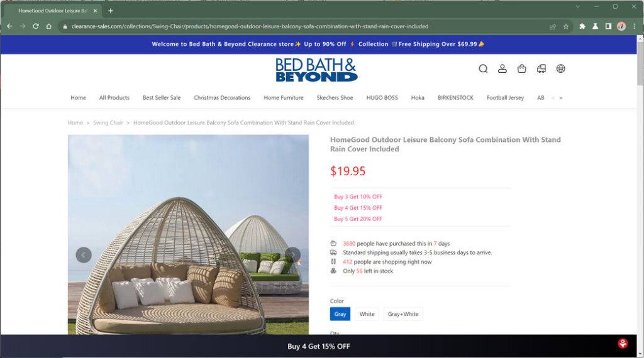The image size is (644, 358).
Task: Open HUGO BOSS menu item
Action: pos(382,97)
